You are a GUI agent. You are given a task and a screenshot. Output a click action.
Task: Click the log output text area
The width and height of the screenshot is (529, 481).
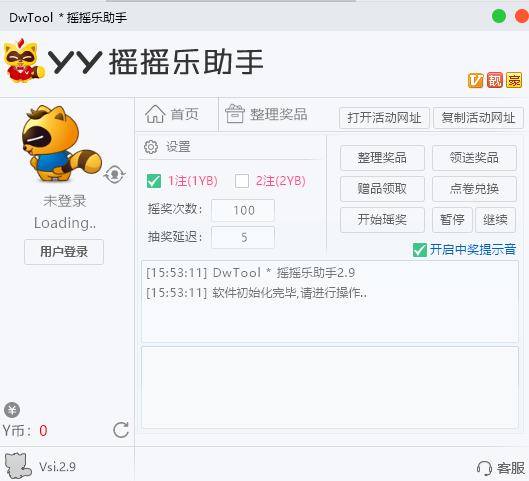click(330, 301)
